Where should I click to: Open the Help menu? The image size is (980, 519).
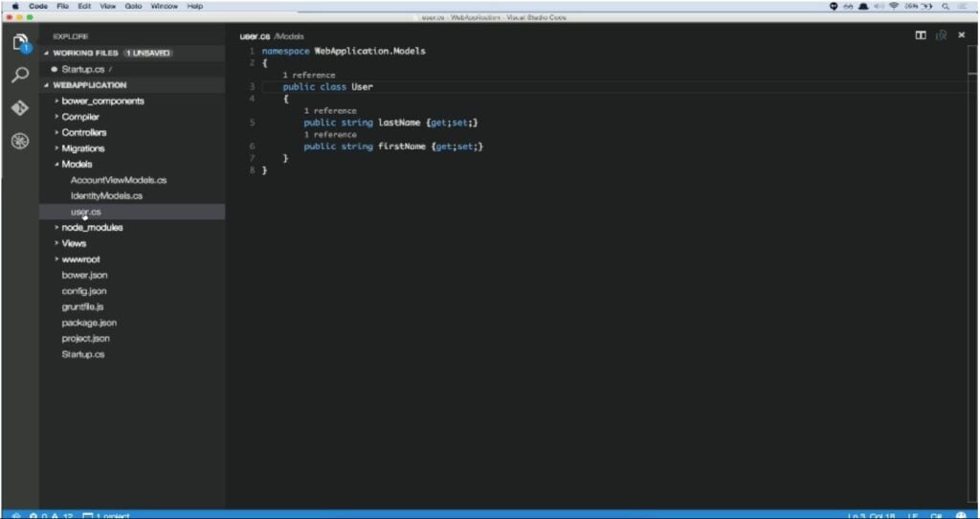[x=194, y=6]
